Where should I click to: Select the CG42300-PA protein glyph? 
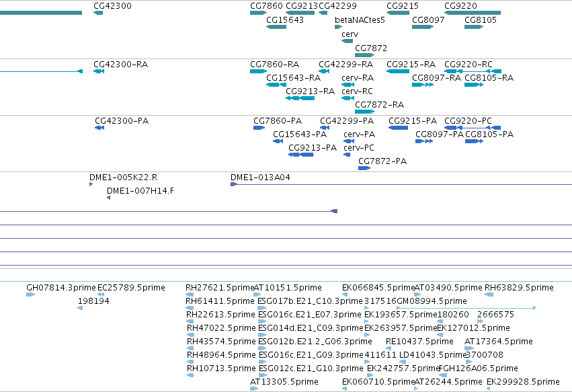tap(99, 128)
